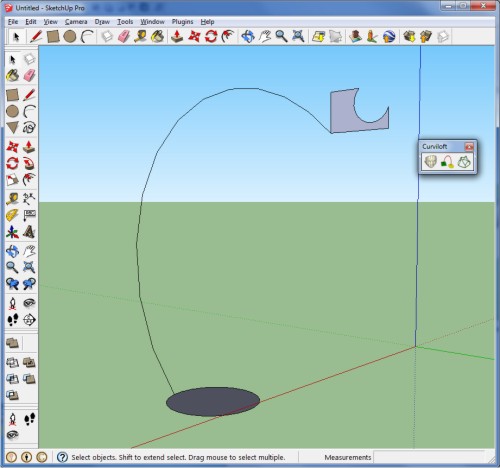Open the Plugins menu
The height and width of the screenshot is (468, 500).
coord(182,22)
